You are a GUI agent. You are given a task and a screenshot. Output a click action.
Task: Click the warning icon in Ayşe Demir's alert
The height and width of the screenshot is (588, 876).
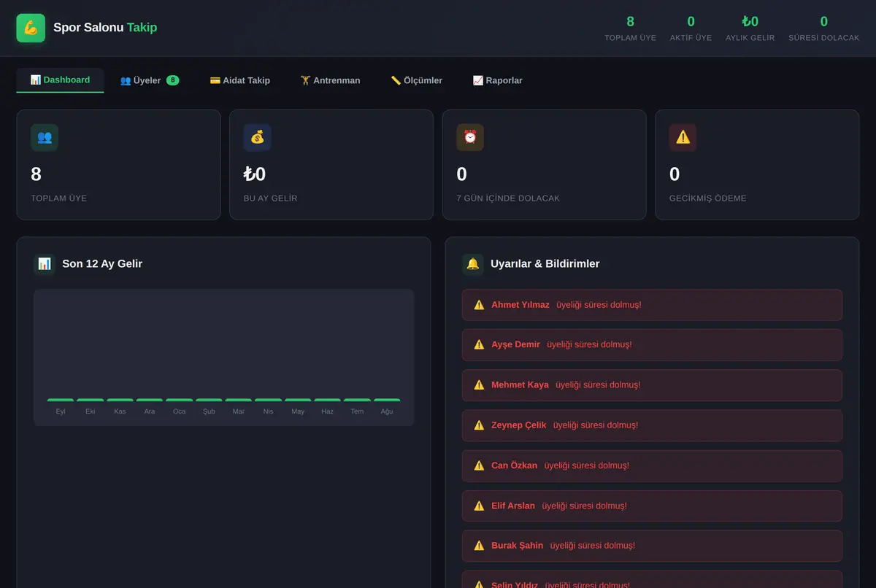(x=479, y=345)
